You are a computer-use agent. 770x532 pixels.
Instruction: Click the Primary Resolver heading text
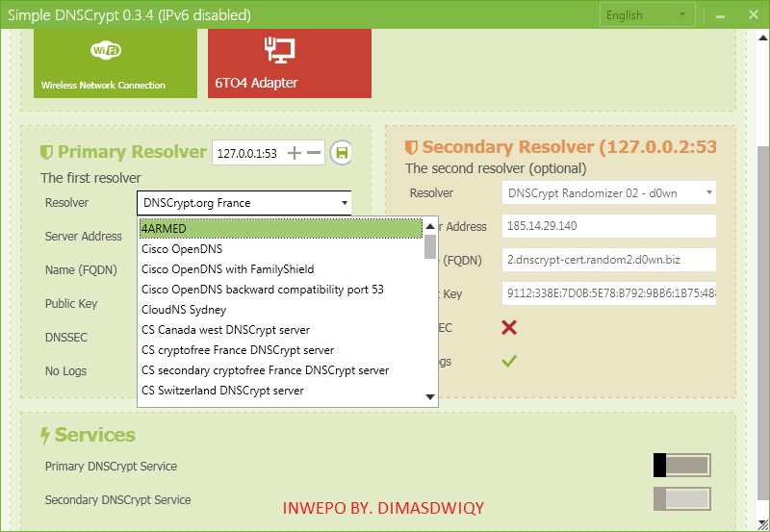pos(132,152)
